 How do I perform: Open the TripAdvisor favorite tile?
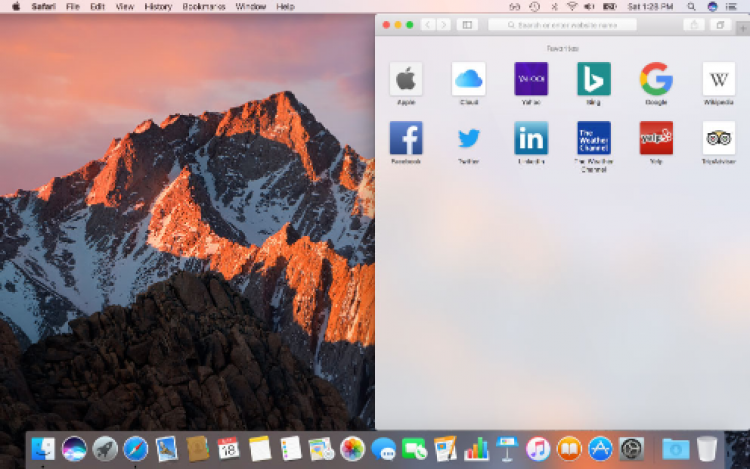click(718, 138)
